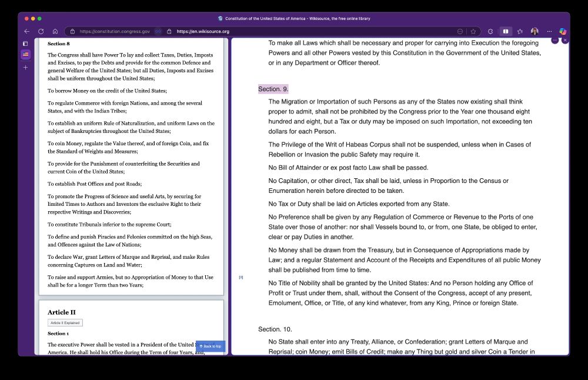This screenshot has width=588, height=380.
Task: Open the user profile avatar
Action: [534, 32]
